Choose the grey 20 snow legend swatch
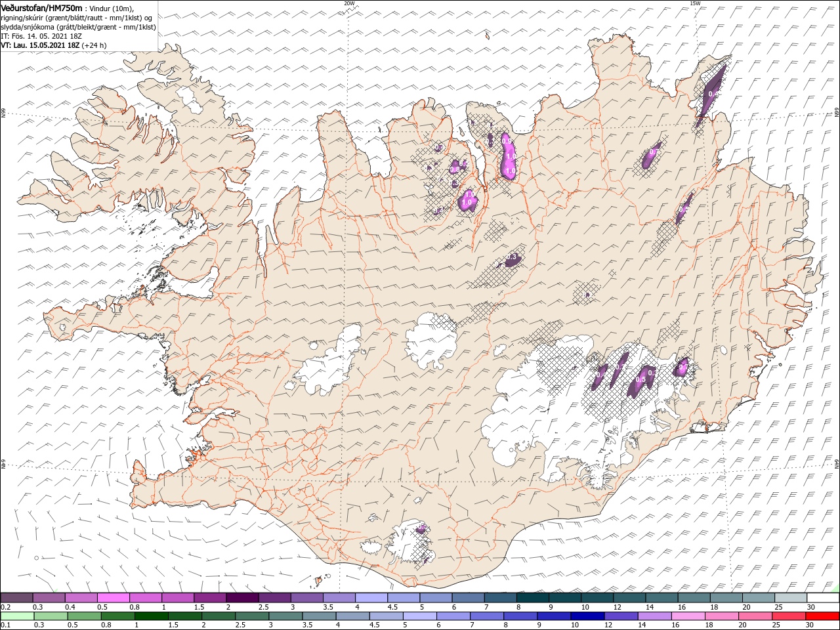The height and width of the screenshot is (630, 840). (x=758, y=597)
